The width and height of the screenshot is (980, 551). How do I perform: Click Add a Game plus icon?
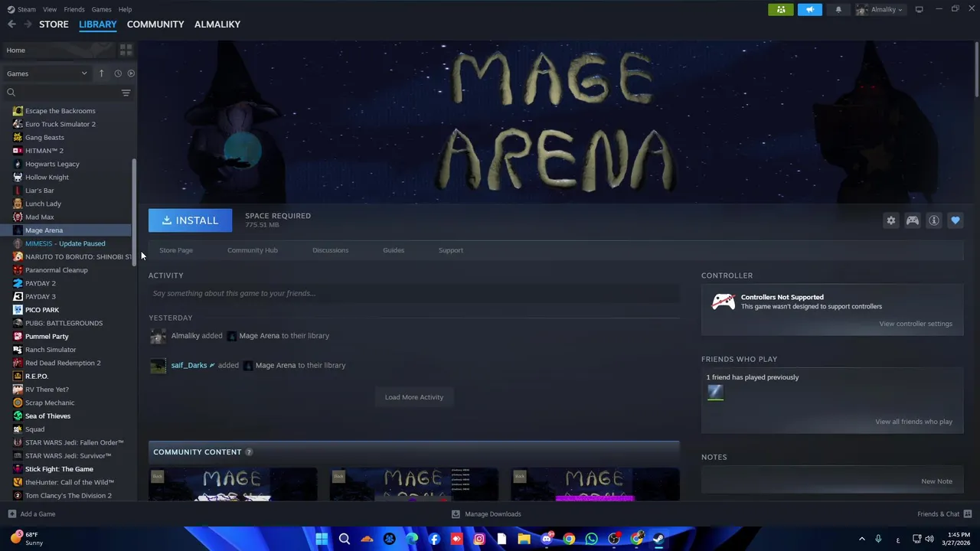click(x=11, y=514)
